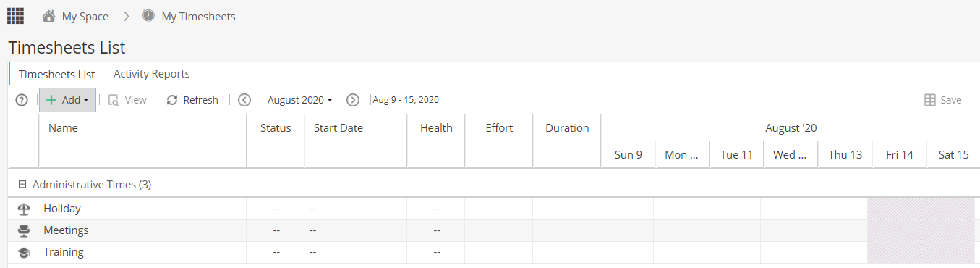The image size is (980, 268).
Task: Sort by the Name column header
Action: click(x=142, y=141)
